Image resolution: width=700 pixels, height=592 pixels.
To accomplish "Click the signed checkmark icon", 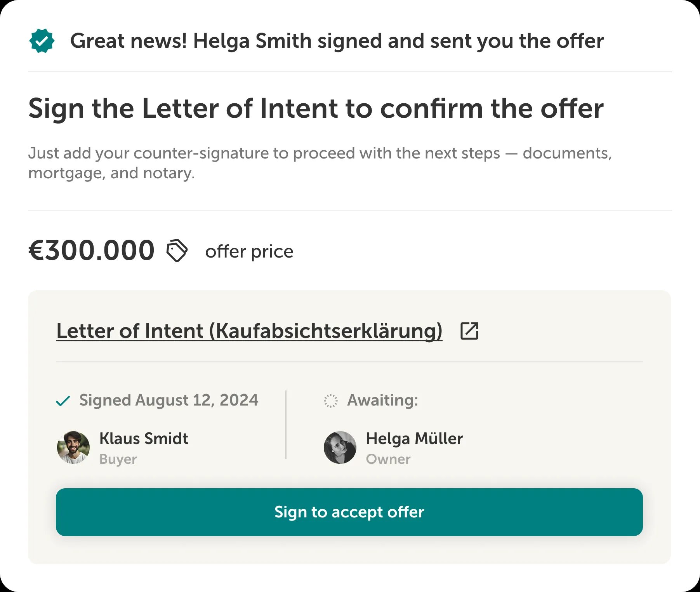I will (63, 400).
